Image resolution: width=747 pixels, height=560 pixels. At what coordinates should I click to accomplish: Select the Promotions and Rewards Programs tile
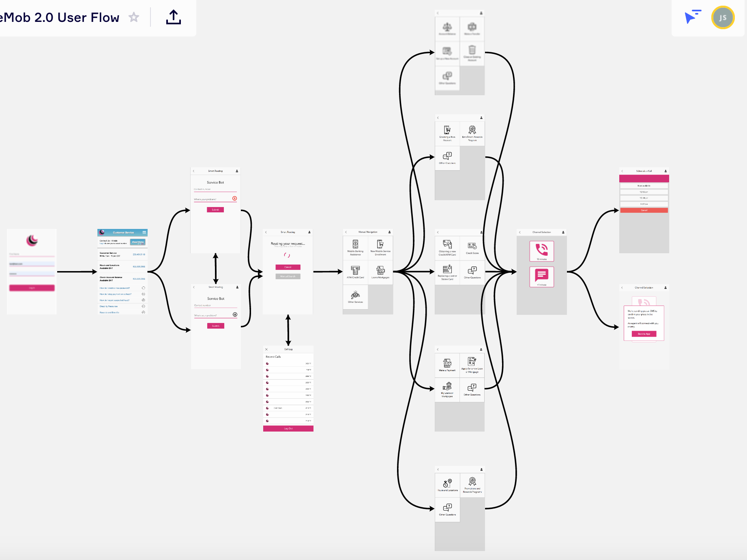[x=472, y=485]
